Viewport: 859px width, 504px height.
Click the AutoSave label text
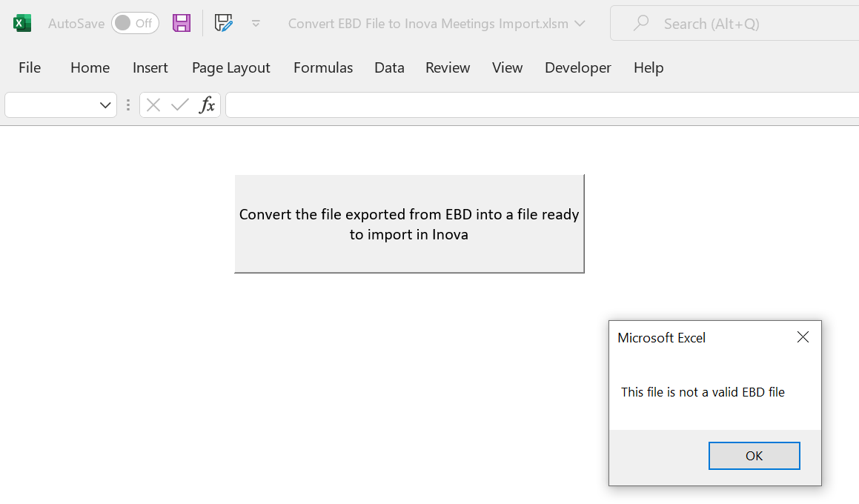tap(76, 24)
